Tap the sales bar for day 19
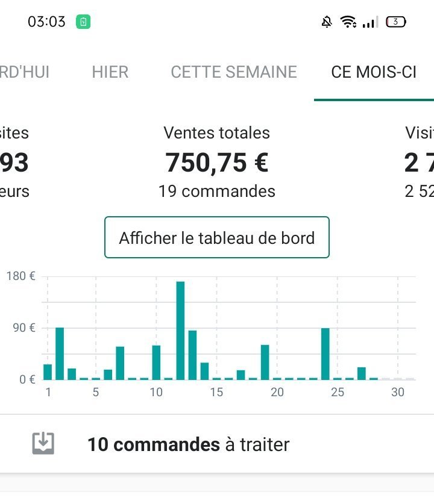This screenshot has width=434, height=504. (x=265, y=362)
